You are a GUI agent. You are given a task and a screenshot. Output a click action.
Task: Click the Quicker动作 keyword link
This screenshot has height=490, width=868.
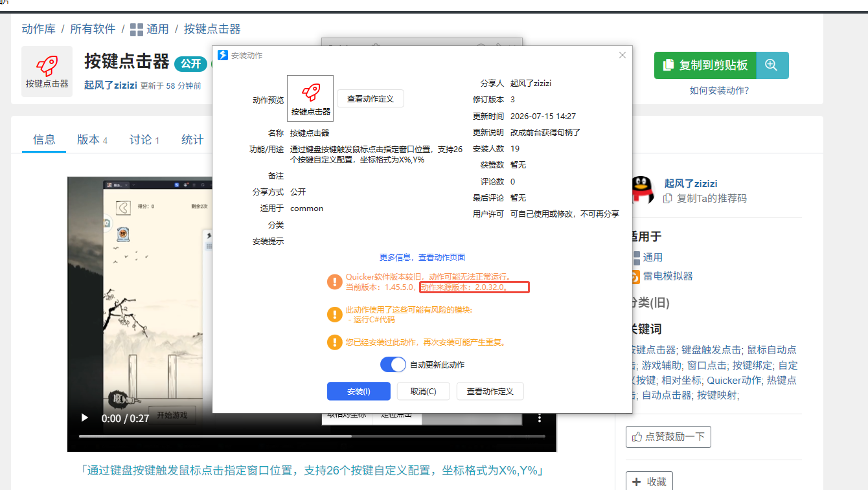(x=734, y=380)
